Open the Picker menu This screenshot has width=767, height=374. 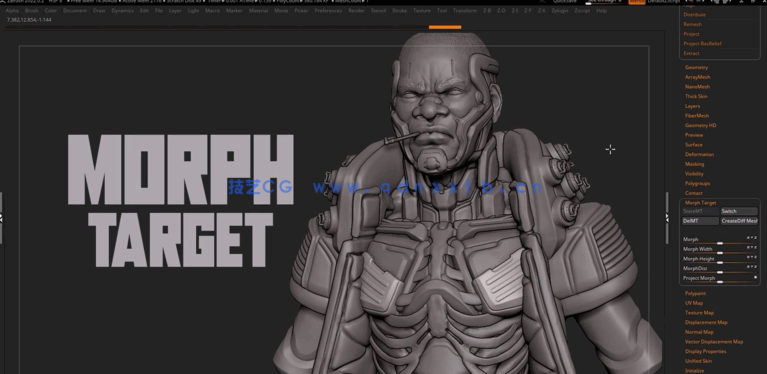[301, 10]
